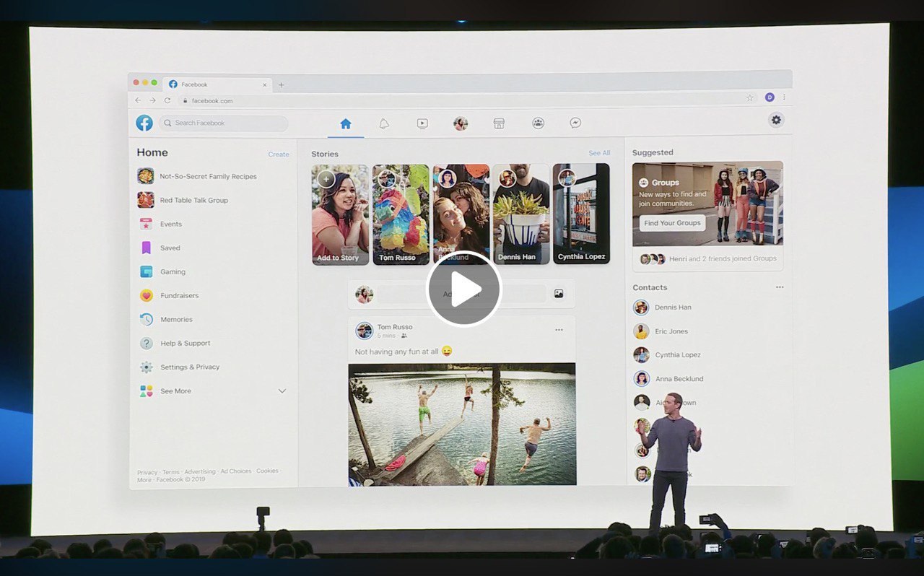Open Dennis Han's story
The image size is (924, 576).
(x=521, y=214)
